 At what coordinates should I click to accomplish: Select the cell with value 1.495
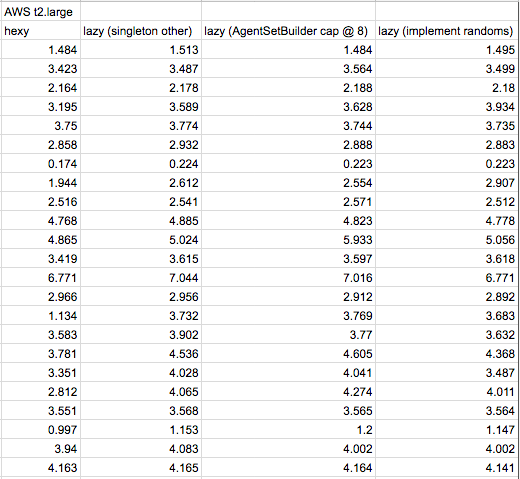447,50
